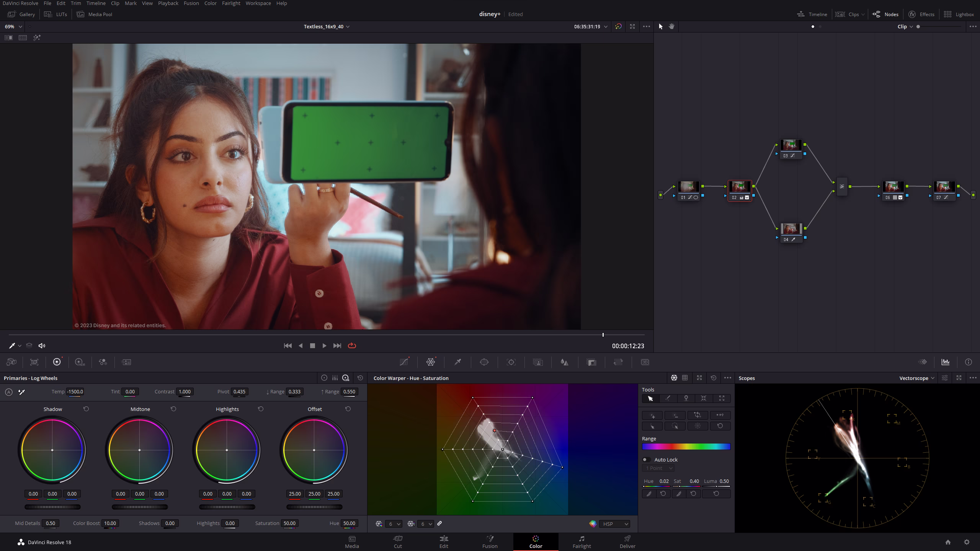Enable looping playback
980x551 pixels.
tap(352, 346)
